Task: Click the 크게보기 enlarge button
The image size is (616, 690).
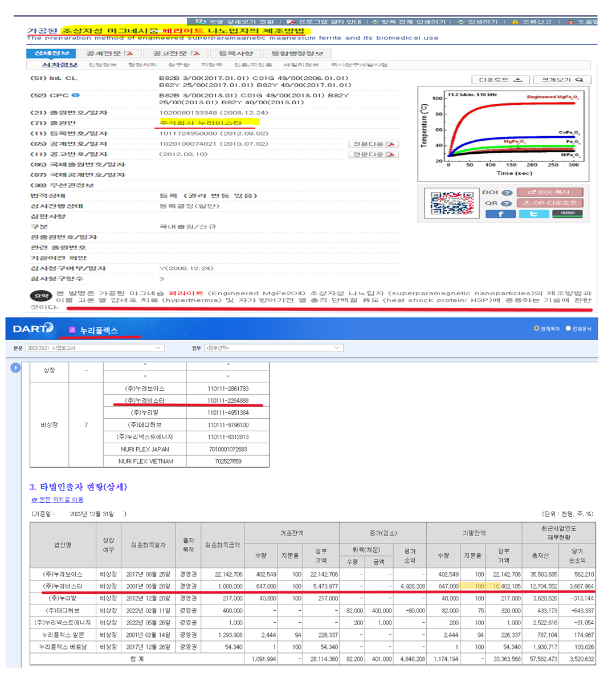Action: pos(562,80)
